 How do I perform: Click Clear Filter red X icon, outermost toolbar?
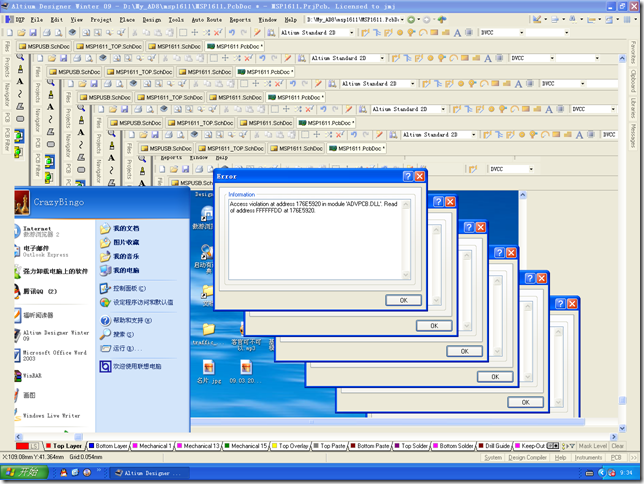218,32
